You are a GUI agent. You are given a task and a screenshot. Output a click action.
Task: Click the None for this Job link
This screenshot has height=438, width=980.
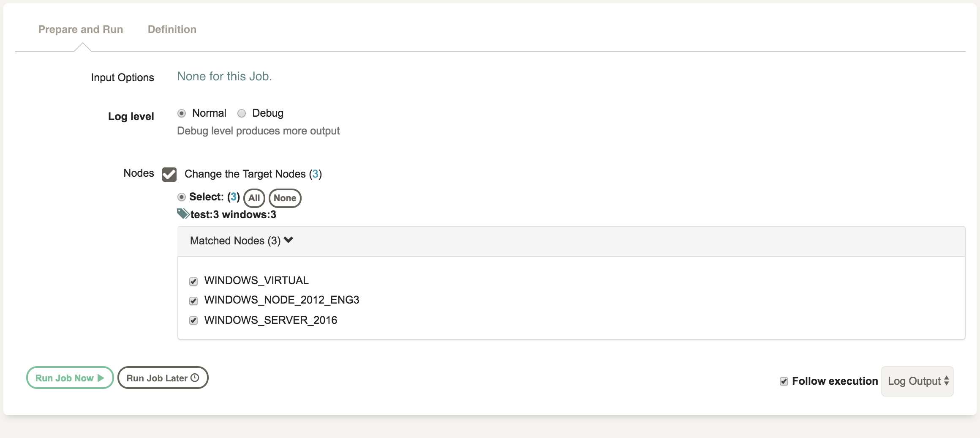click(x=224, y=77)
